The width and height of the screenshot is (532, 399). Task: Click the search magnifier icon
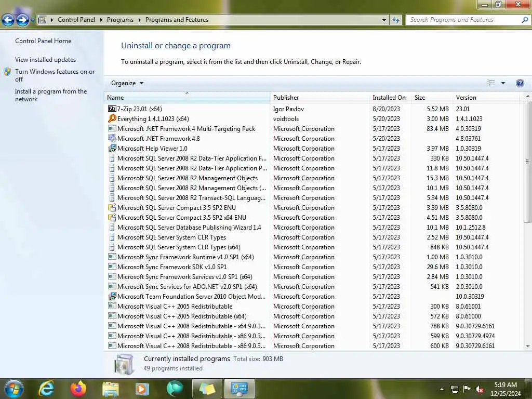tap(525, 20)
